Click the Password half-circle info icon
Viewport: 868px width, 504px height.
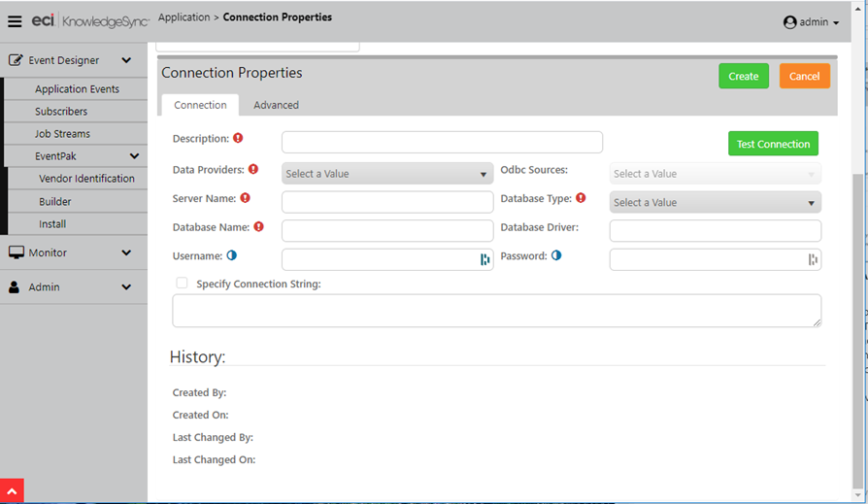[556, 255]
